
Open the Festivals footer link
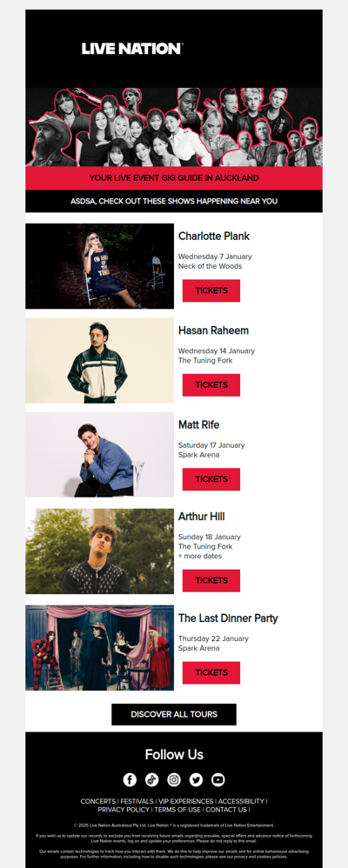coord(137,801)
